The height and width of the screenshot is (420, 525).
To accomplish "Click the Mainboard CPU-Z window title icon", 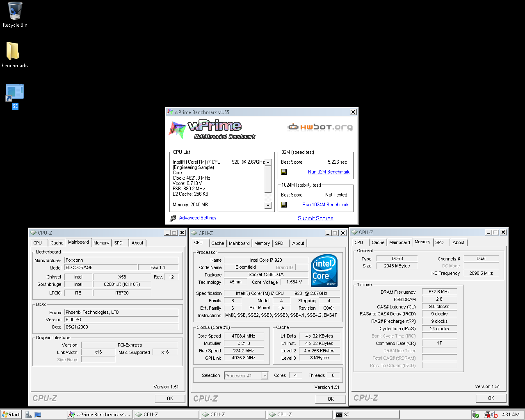I will 34,233.
